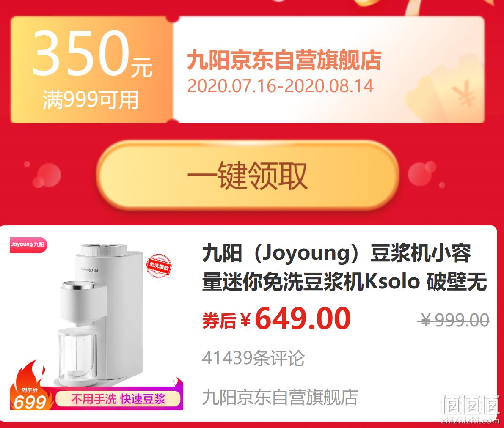Click the red 免洗爆款 stamp icon
Viewport: 504px width, 428px height.
point(159,266)
